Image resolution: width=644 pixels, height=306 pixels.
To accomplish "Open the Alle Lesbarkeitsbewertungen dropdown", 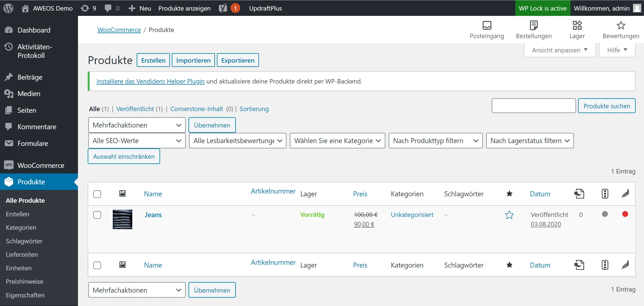I will click(238, 141).
